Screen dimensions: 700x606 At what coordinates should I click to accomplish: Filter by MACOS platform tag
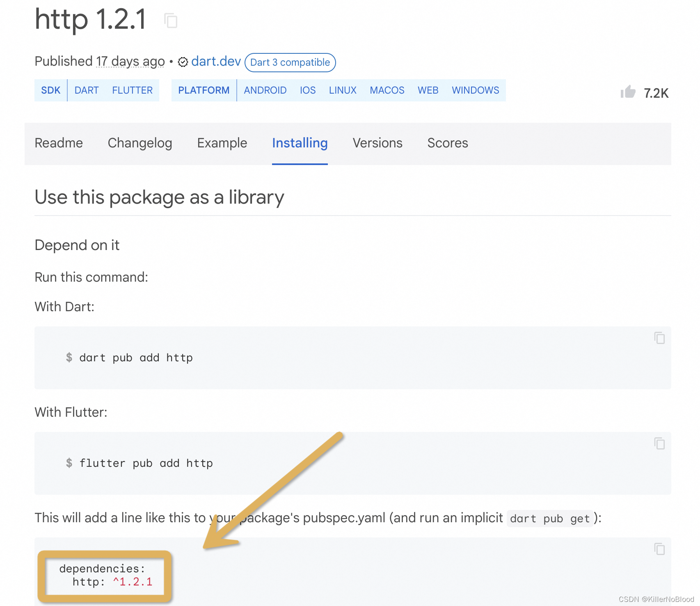click(x=387, y=90)
